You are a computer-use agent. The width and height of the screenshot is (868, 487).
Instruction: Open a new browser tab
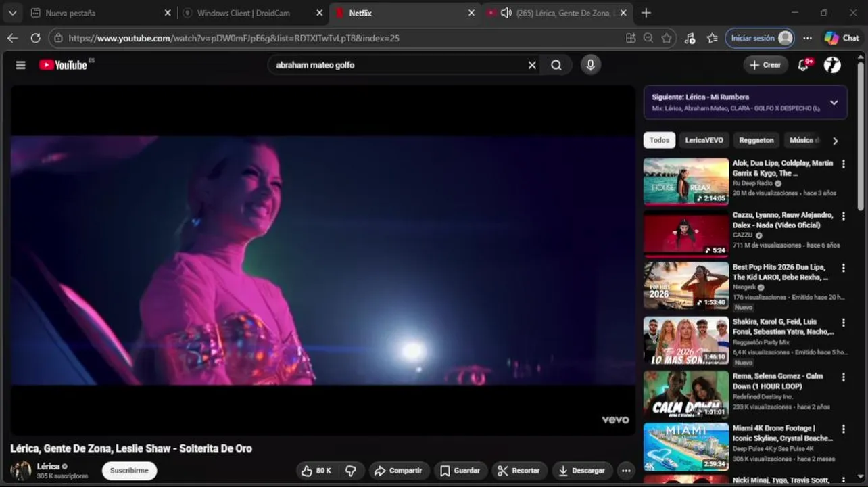pos(646,13)
